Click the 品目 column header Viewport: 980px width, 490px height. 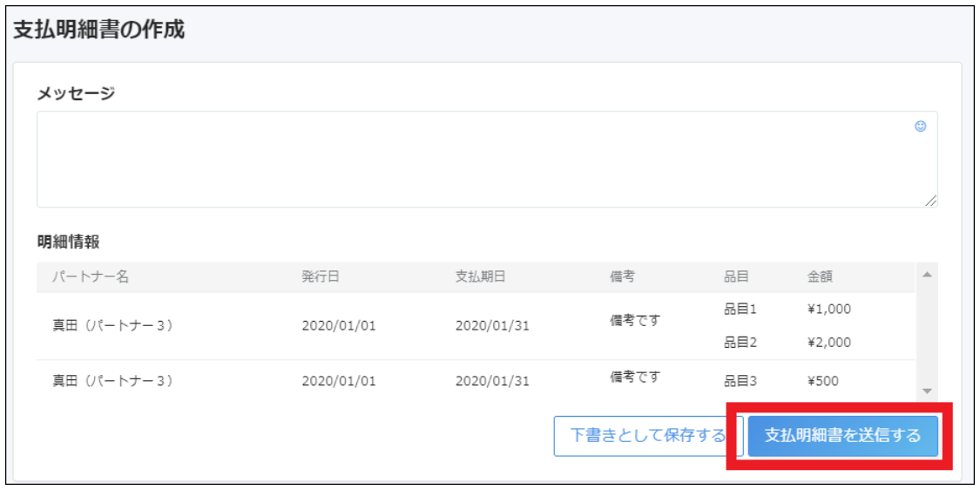coord(736,277)
